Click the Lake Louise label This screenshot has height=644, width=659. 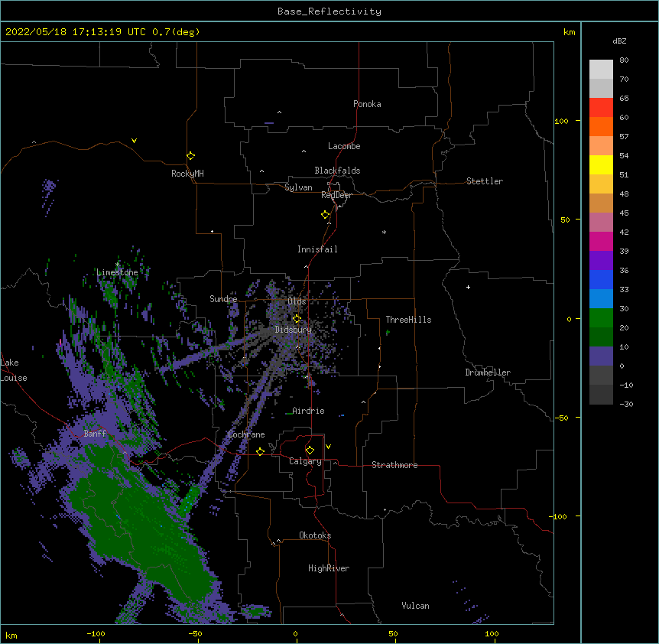pyautogui.click(x=14, y=370)
